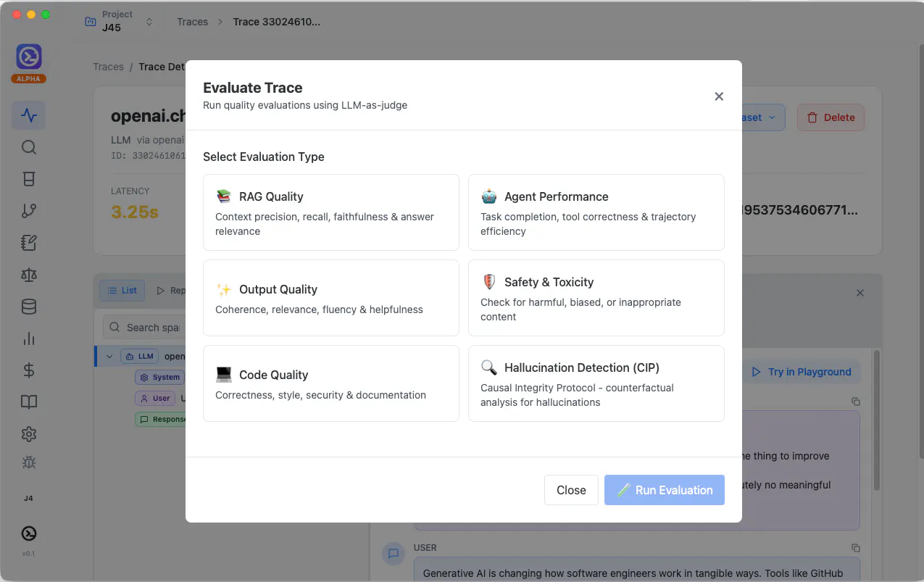Switch to the List view tab
924x582 pixels.
(122, 291)
